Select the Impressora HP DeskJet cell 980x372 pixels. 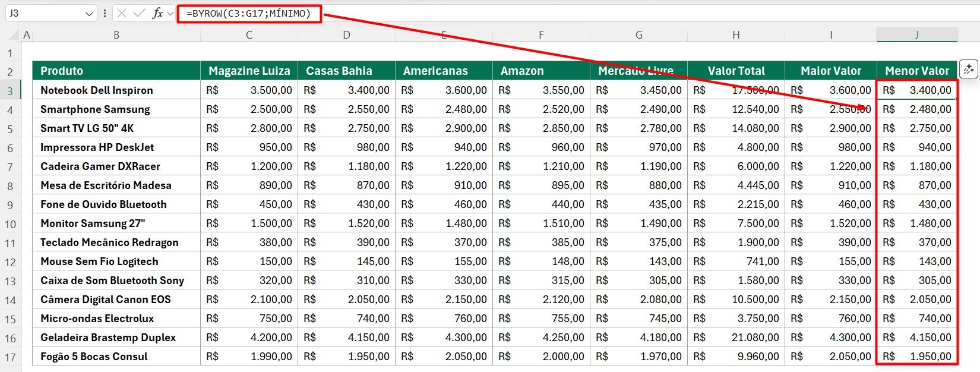coord(116,147)
